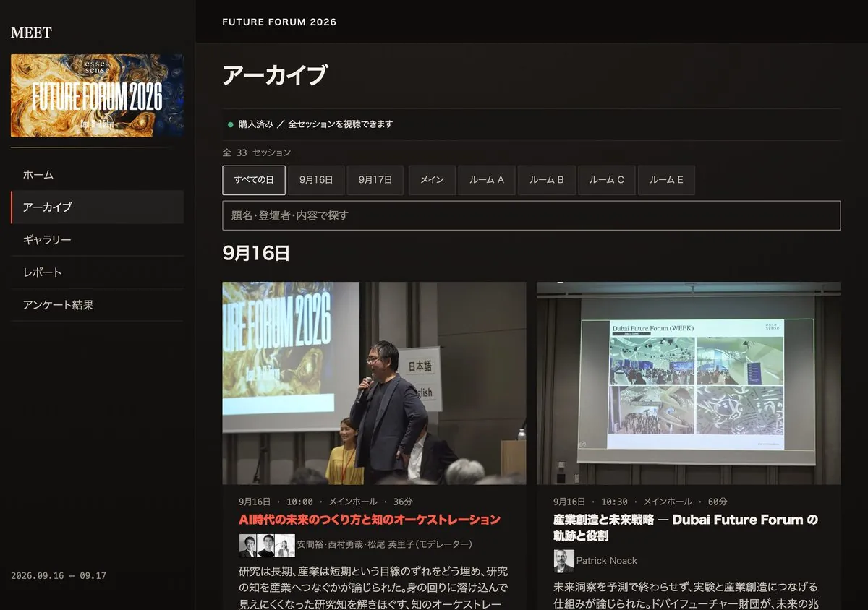Select the すべての日 filter
Screen dimensions: 868x610
(254, 180)
